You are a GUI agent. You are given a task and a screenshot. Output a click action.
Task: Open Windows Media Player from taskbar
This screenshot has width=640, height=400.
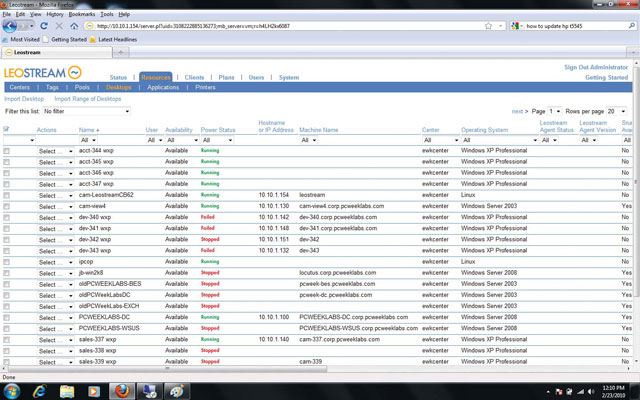click(x=93, y=391)
